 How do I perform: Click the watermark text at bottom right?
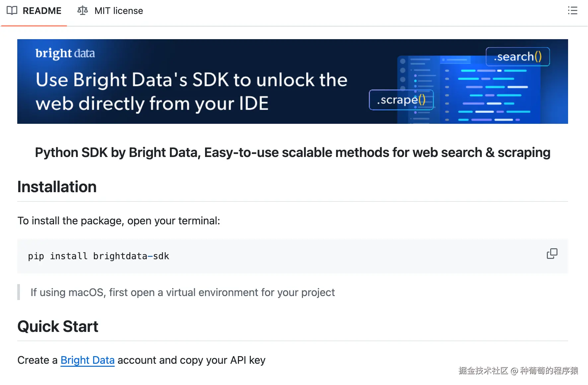(518, 371)
